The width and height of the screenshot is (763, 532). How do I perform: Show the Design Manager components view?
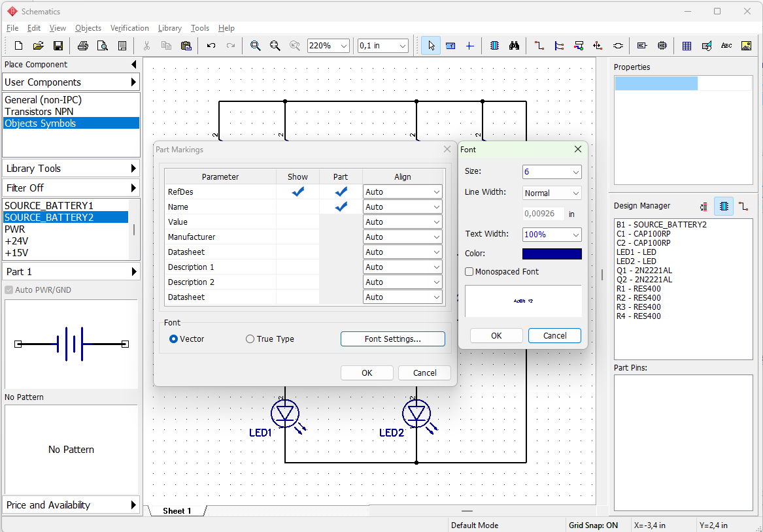pyautogui.click(x=724, y=207)
